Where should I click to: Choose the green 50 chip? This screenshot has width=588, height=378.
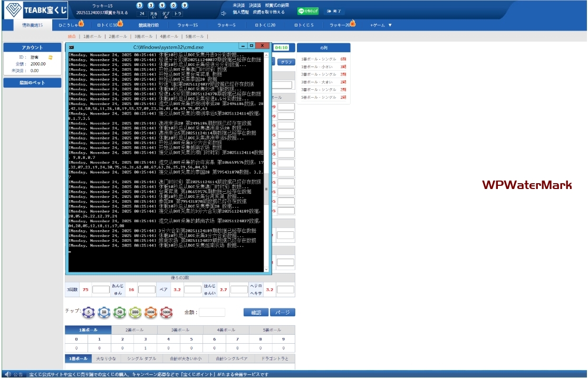(120, 313)
